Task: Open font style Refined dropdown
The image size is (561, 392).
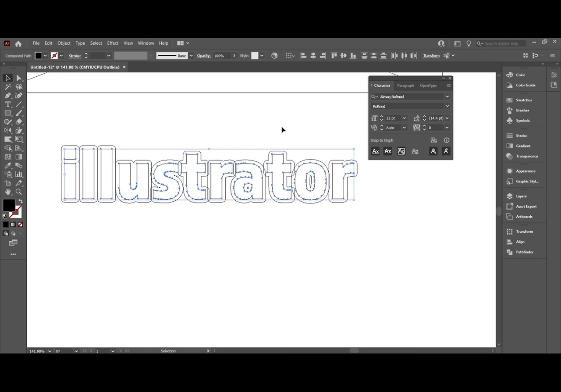Action: [447, 107]
